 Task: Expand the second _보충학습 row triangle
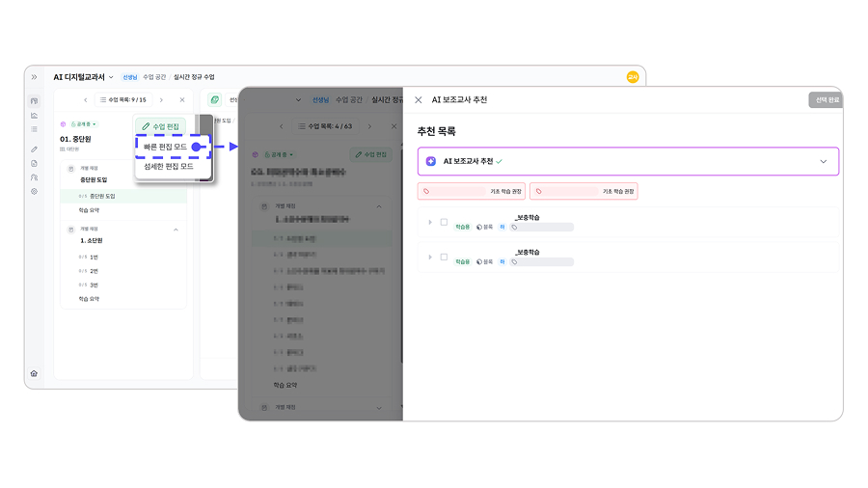click(x=430, y=257)
